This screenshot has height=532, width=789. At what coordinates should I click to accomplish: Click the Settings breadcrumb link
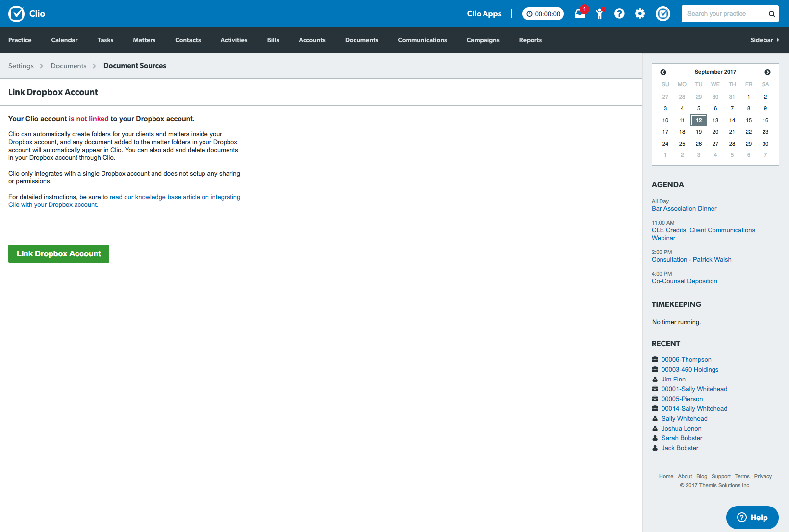click(21, 66)
